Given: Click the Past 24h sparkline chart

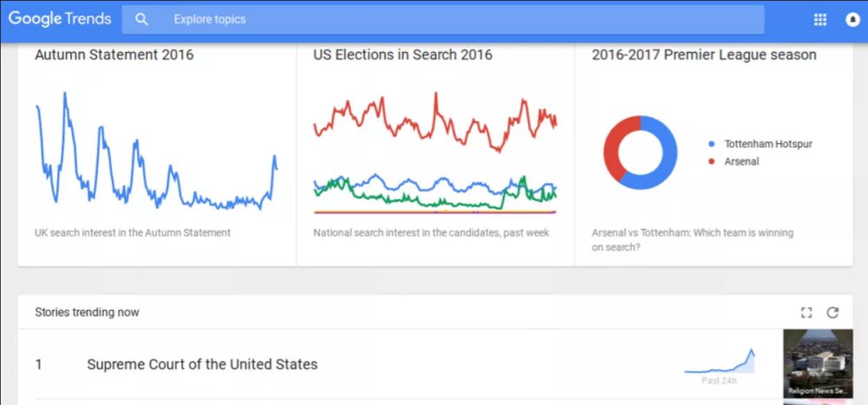Looking at the screenshot, I should [x=719, y=362].
